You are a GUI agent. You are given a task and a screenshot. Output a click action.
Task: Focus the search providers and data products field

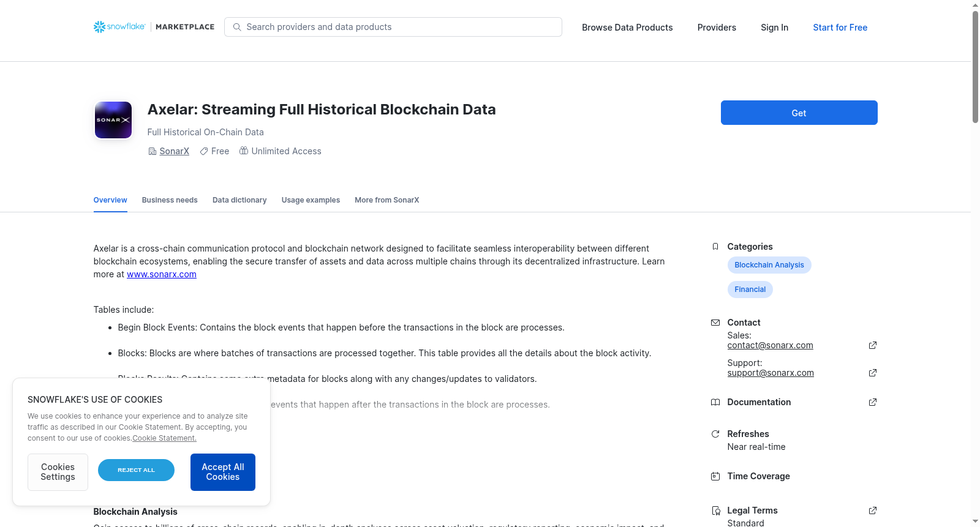pyautogui.click(x=393, y=27)
